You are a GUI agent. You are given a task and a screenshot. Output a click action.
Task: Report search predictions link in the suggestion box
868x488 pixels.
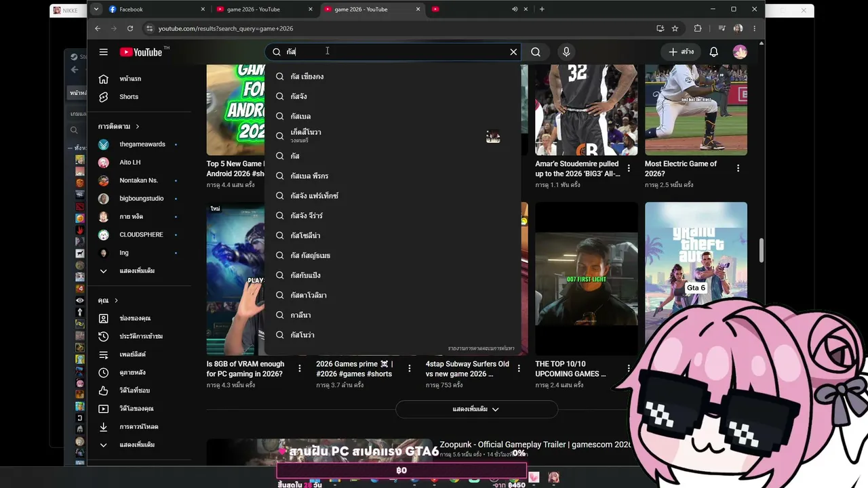point(481,348)
